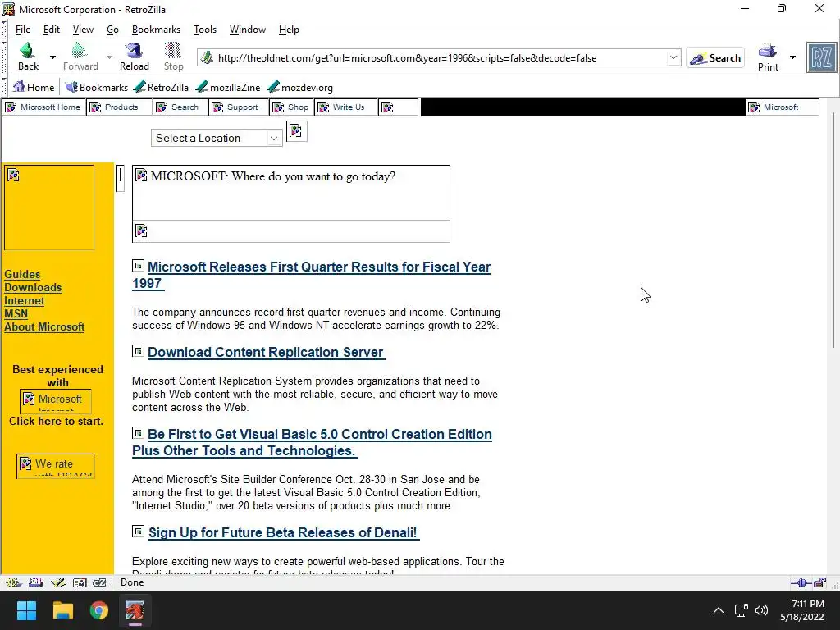The width and height of the screenshot is (840, 630).
Task: Click inside the URL address field
Action: coord(440,58)
